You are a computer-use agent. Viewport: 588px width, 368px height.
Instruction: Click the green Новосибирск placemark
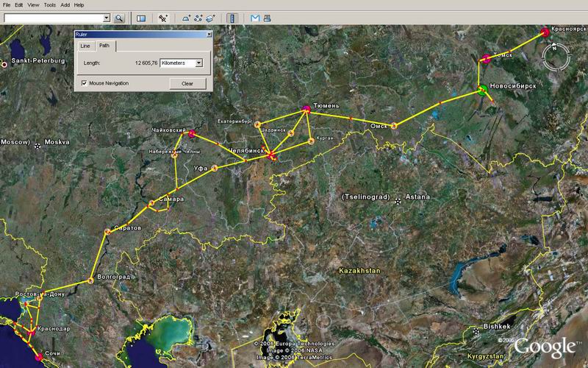click(481, 92)
